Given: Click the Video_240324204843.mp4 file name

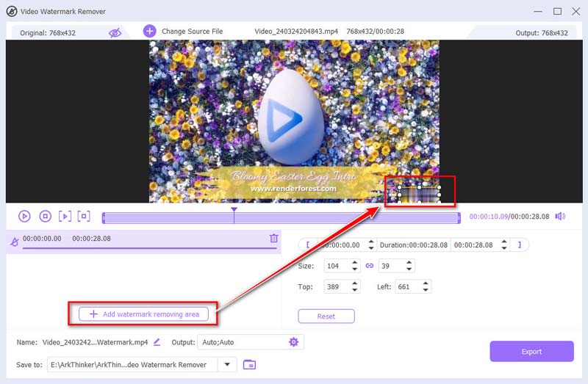Looking at the screenshot, I should point(296,32).
